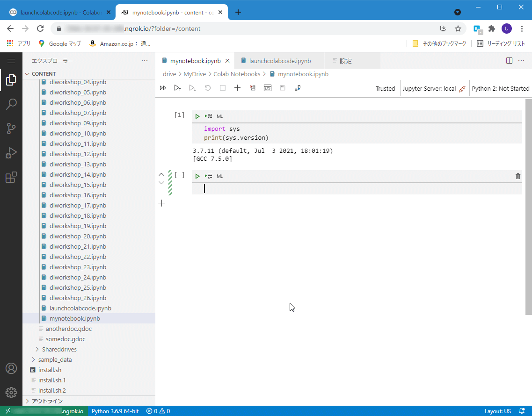Screen dimensions: 532x416
Task: Run all cells in the notebook
Action: click(x=163, y=87)
